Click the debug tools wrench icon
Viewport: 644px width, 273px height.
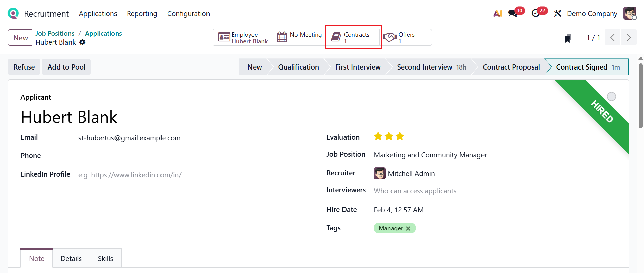tap(558, 13)
